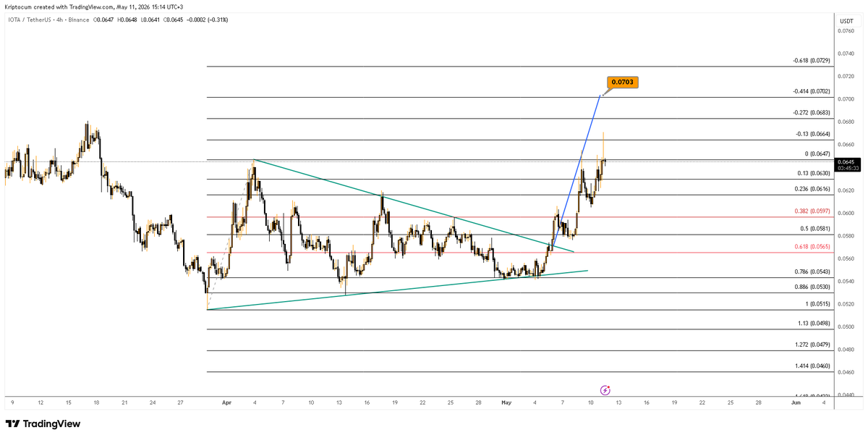The image size is (868, 438).
Task: Click the red 0.382 (0.0597) Fibonacci label
Action: click(812, 212)
